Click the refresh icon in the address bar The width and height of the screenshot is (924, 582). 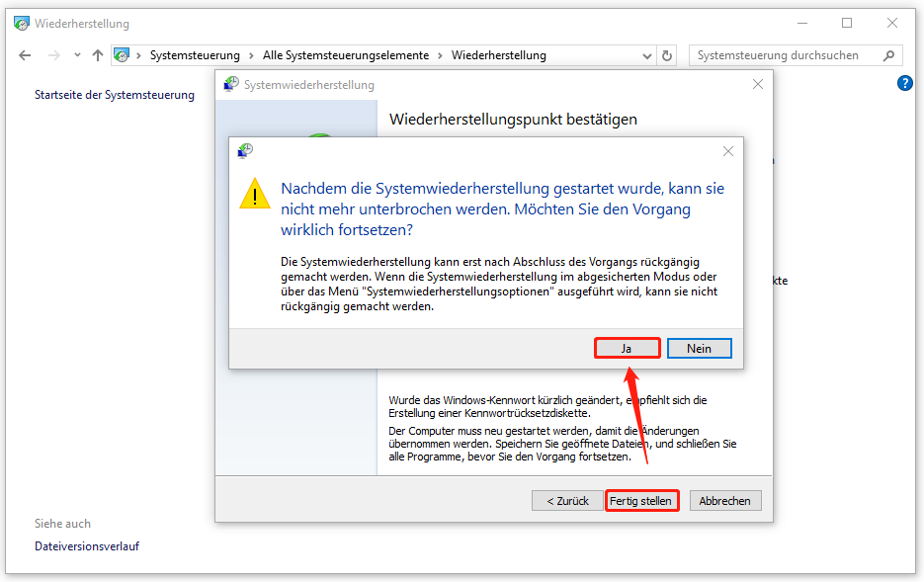point(666,55)
